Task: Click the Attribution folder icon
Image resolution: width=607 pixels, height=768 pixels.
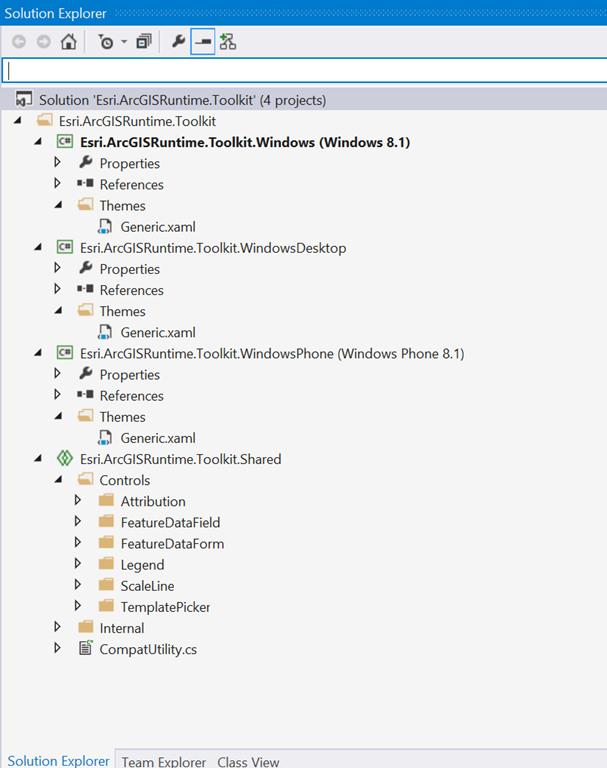Action: [106, 501]
